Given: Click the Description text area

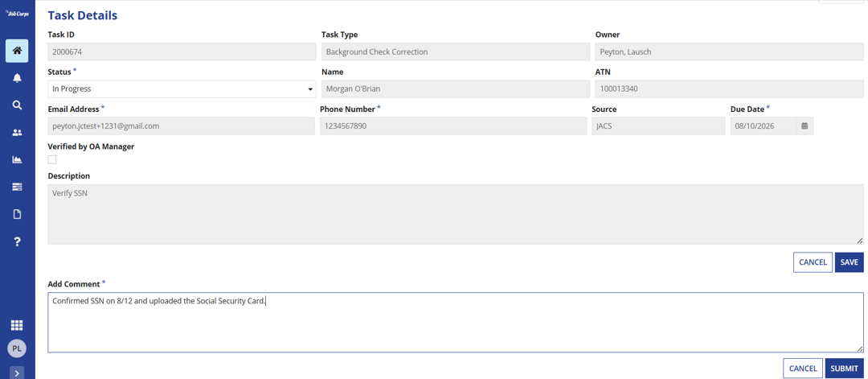Looking at the screenshot, I should point(456,214).
